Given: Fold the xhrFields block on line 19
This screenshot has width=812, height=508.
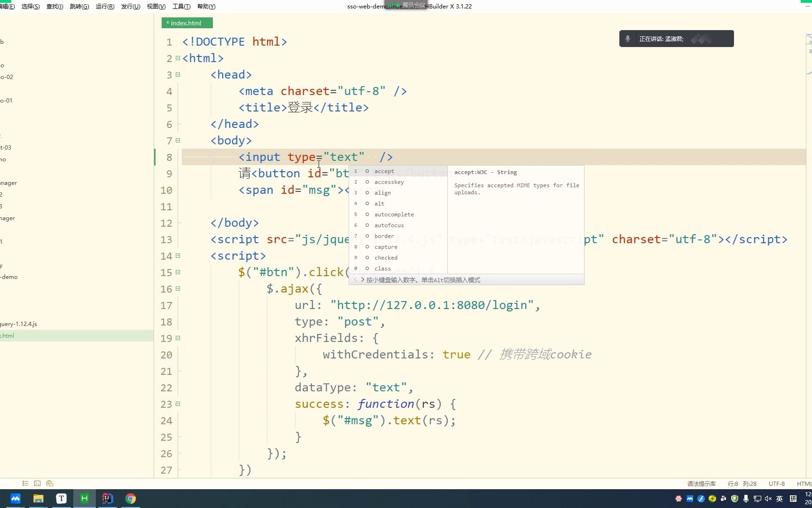Looking at the screenshot, I should click(178, 338).
